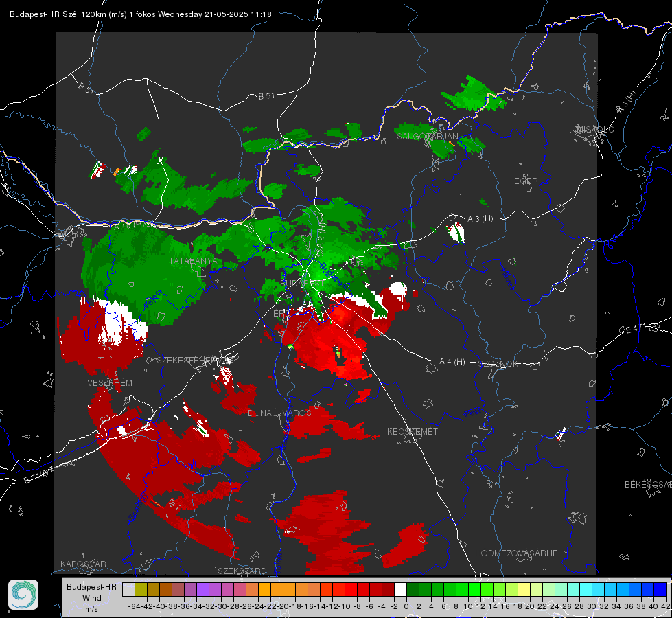
Task: Click the '42' value on the legend scale
Action: [x=666, y=606]
